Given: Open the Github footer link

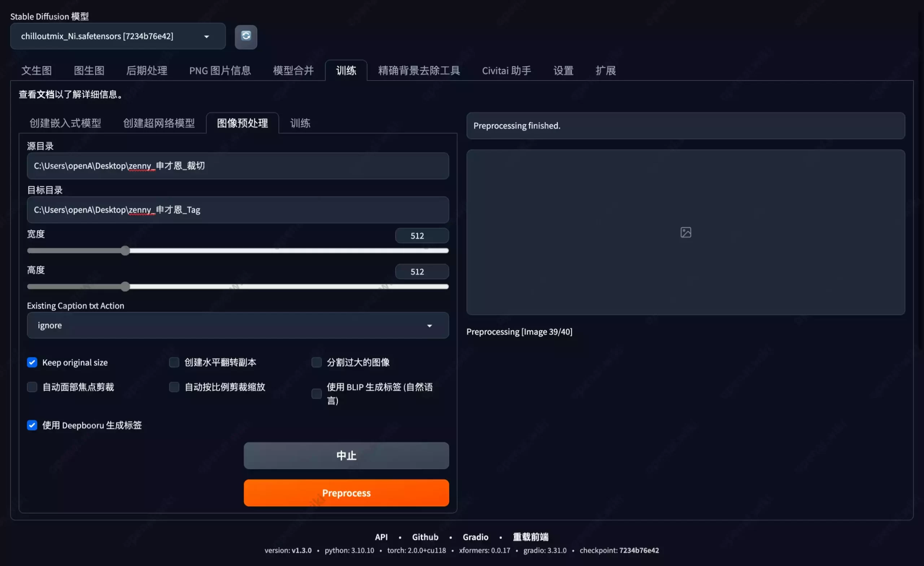Looking at the screenshot, I should [x=425, y=537].
